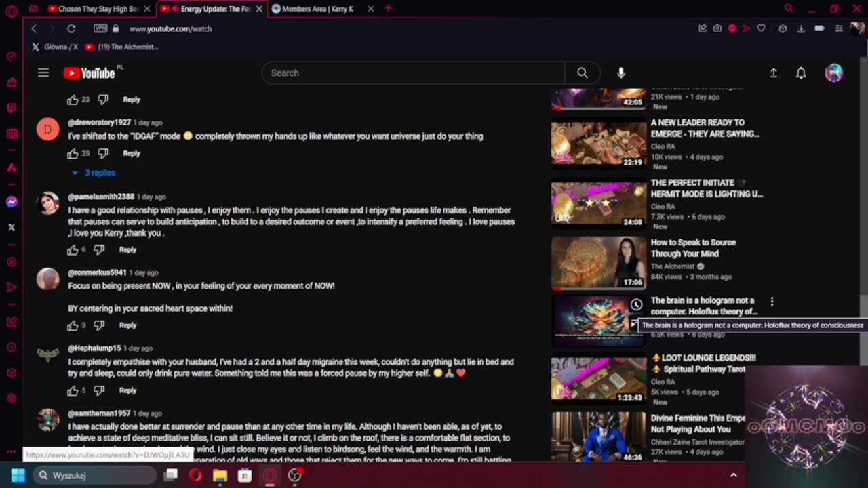Go to YouTube home via logo
This screenshot has width=868, height=488.
pos(90,73)
